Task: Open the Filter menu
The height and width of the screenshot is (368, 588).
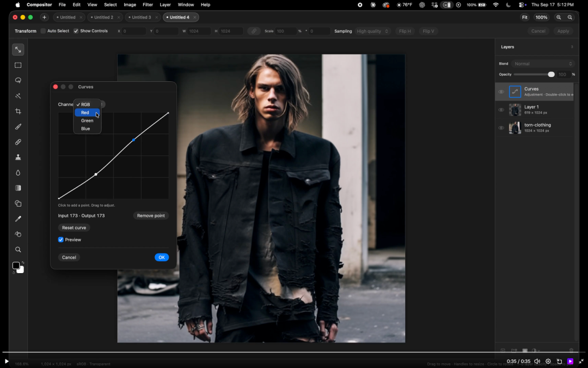Action: [148, 5]
